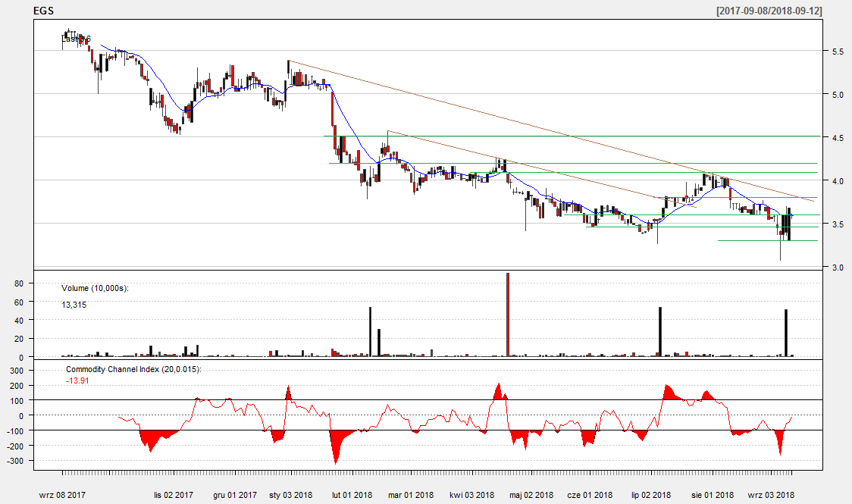Click the tallest black volume bar in February
This screenshot has height=504, width=852.
tap(370, 332)
